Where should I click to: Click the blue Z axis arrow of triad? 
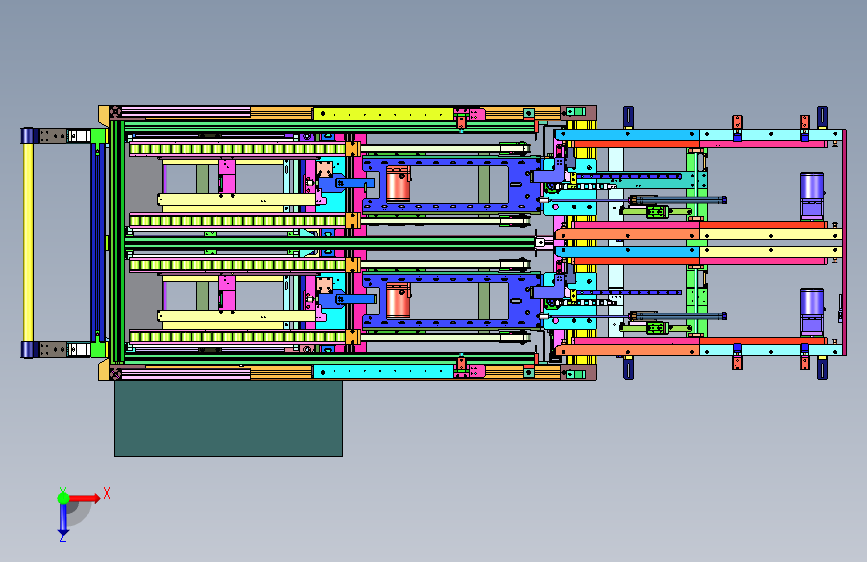tap(63, 520)
